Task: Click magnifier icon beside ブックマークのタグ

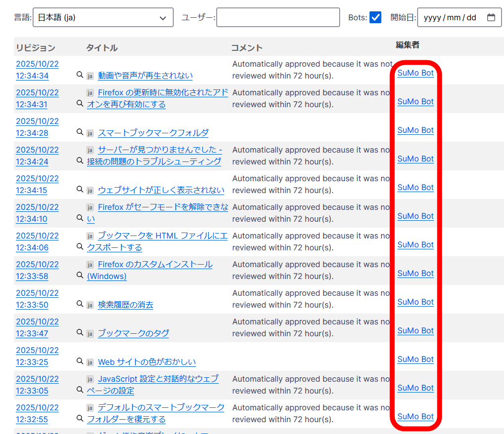Action: click(79, 333)
